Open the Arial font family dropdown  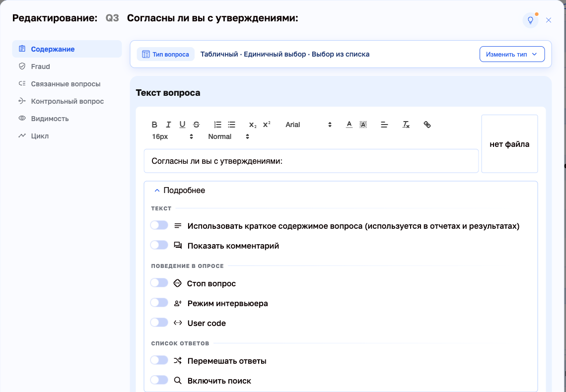click(x=308, y=125)
